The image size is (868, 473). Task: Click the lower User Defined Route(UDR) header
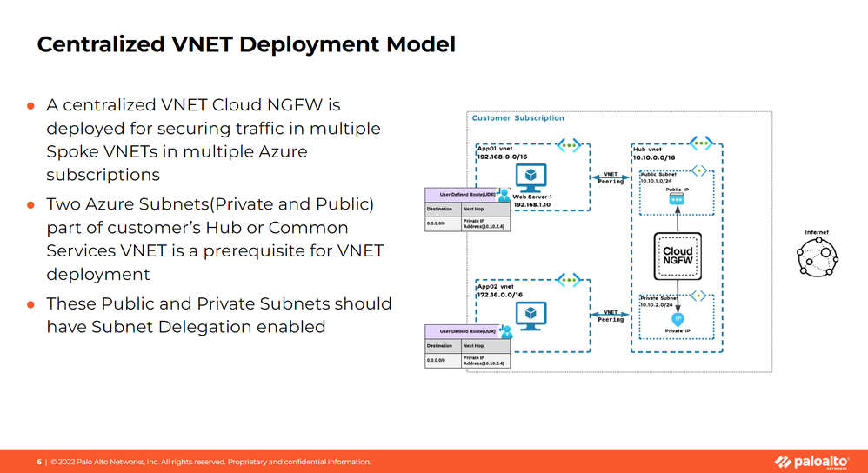tap(467, 331)
